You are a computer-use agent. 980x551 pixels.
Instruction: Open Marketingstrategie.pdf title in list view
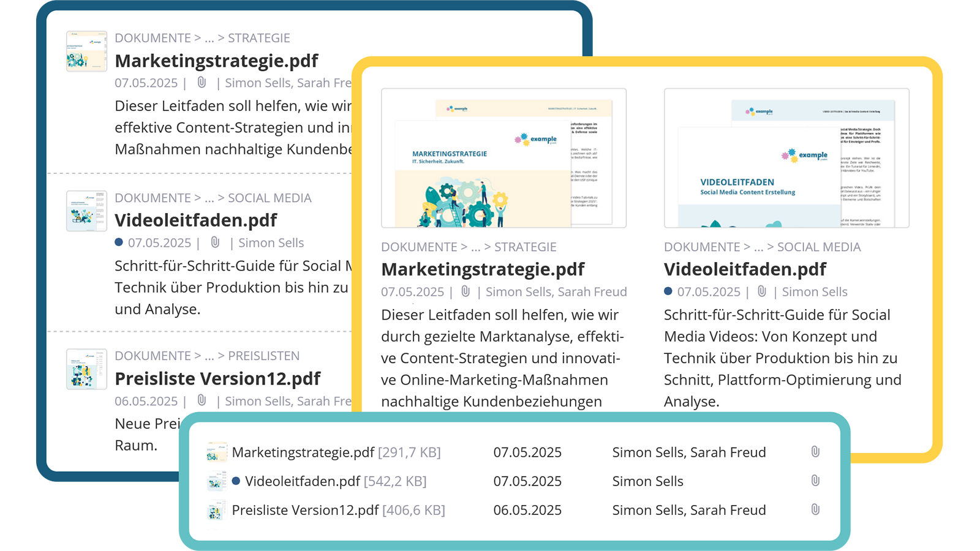[216, 61]
